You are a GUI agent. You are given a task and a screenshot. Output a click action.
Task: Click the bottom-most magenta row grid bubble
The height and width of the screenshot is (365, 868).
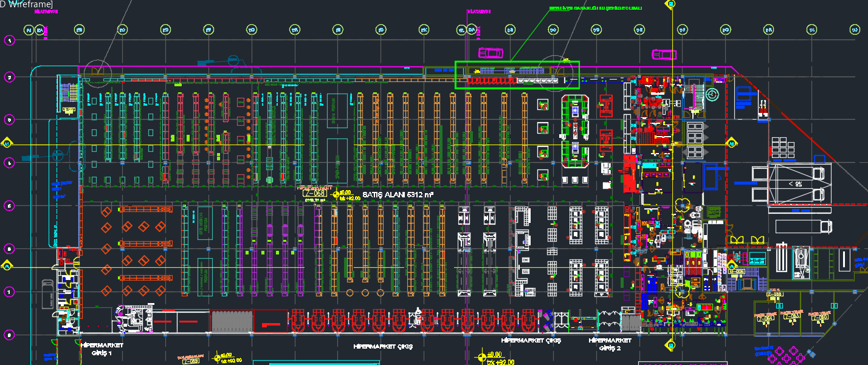(9, 335)
